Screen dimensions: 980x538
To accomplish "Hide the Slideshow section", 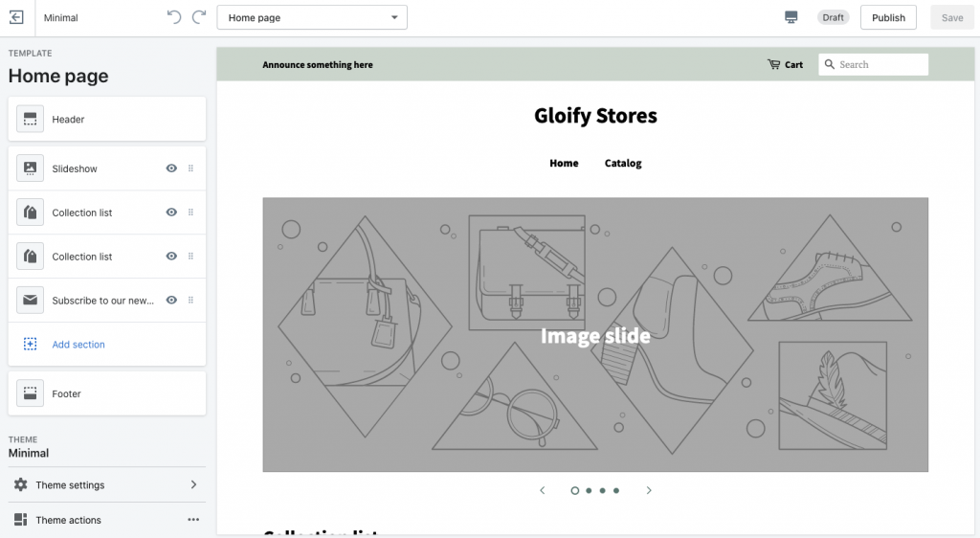I will click(x=171, y=168).
